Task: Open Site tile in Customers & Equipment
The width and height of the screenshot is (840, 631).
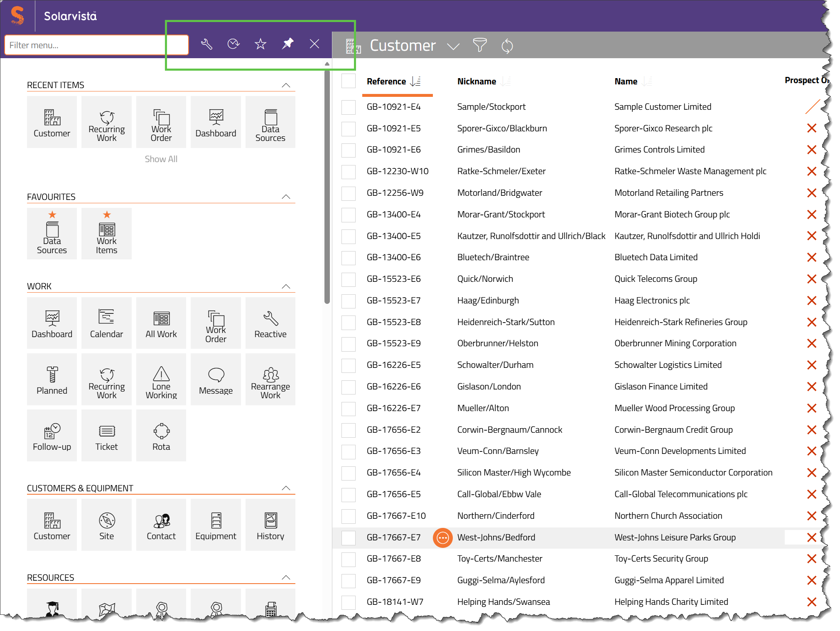Action: point(107,525)
